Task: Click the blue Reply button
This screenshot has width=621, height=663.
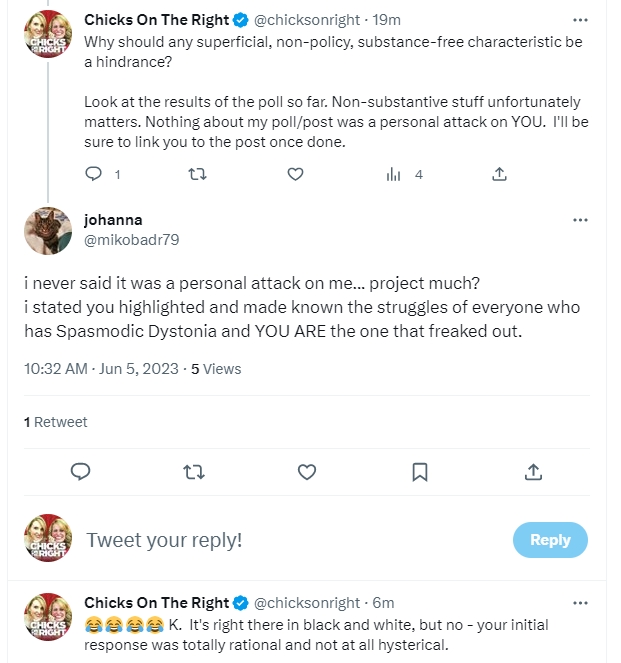Action: (x=550, y=540)
